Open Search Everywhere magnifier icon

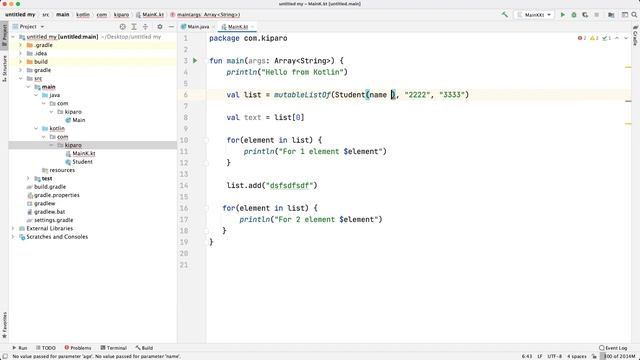click(634, 15)
